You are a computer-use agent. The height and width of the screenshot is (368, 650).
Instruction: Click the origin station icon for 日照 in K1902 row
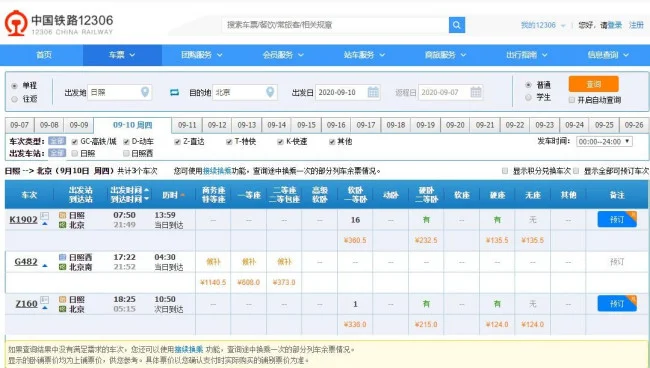(63, 215)
